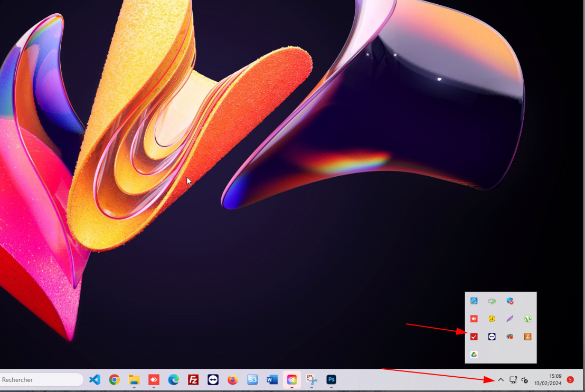Click the orange Java tray icon

pyautogui.click(x=527, y=337)
